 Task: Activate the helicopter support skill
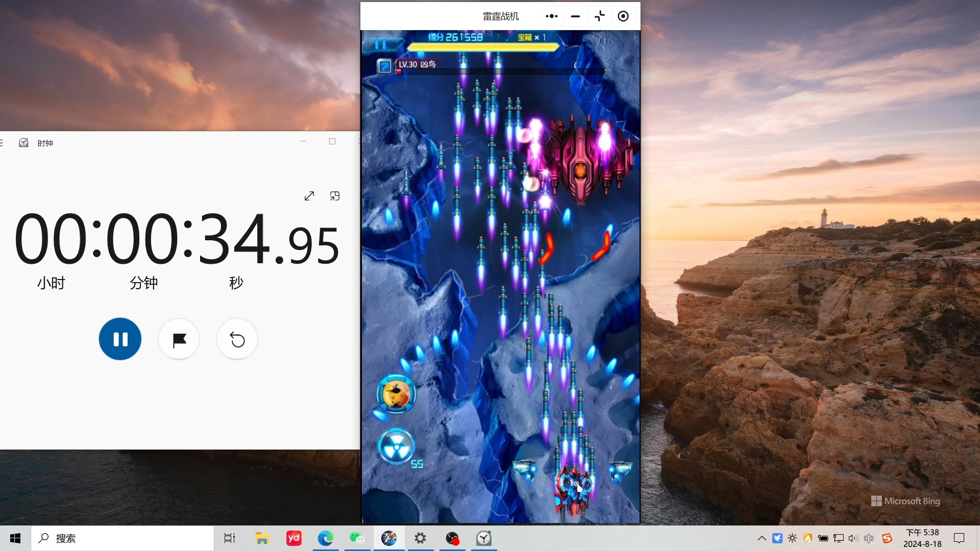coord(396,394)
